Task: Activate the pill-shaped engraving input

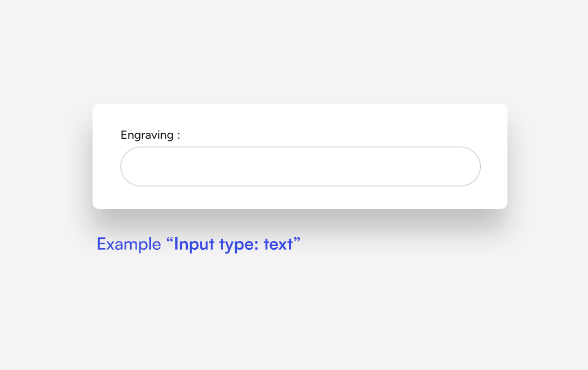Action: [300, 166]
